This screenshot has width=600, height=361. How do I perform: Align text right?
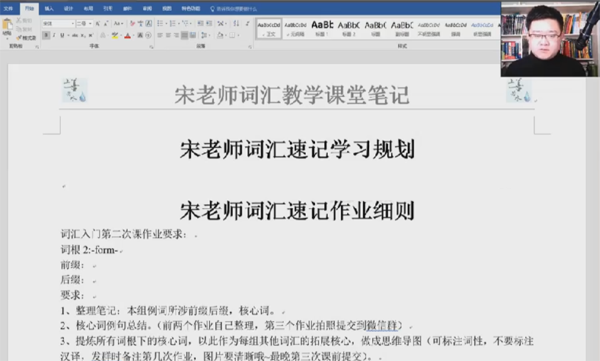176,35
